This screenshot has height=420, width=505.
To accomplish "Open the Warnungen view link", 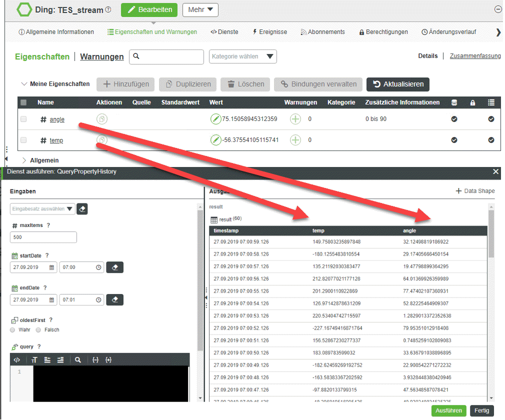I will pos(101,56).
